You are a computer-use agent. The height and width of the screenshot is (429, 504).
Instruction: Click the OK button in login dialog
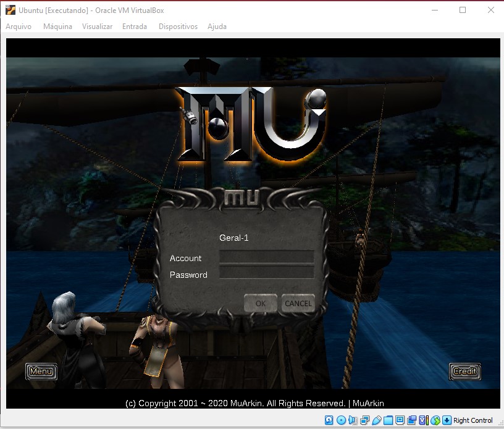pyautogui.click(x=261, y=303)
